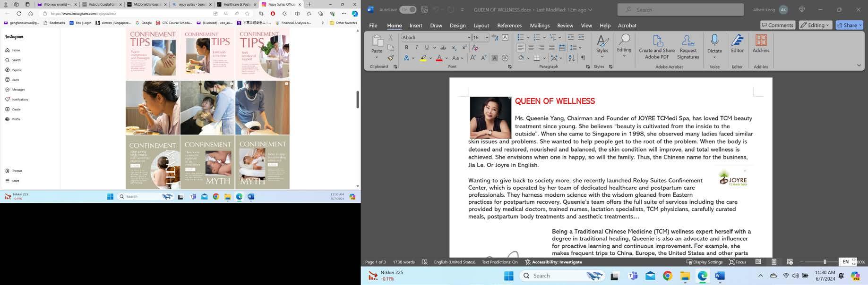
Task: Expand Styles gallery dropdown
Action: point(602,57)
